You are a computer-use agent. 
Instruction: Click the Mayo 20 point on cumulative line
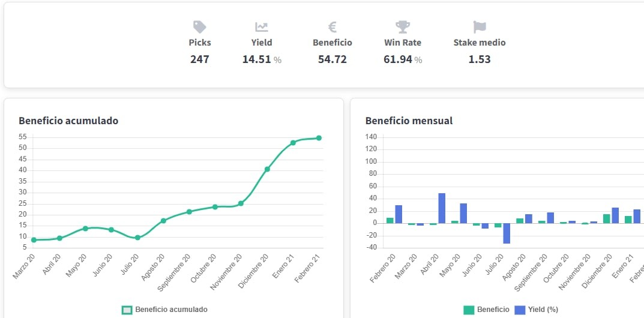[85, 229]
